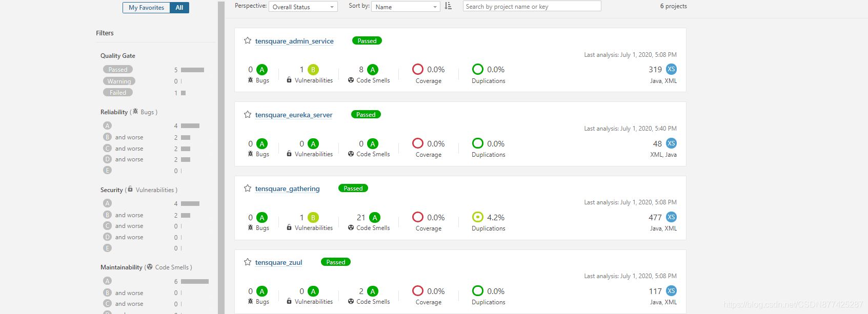Open the Perspective dropdown
This screenshot has width=868, height=314.
pos(303,7)
